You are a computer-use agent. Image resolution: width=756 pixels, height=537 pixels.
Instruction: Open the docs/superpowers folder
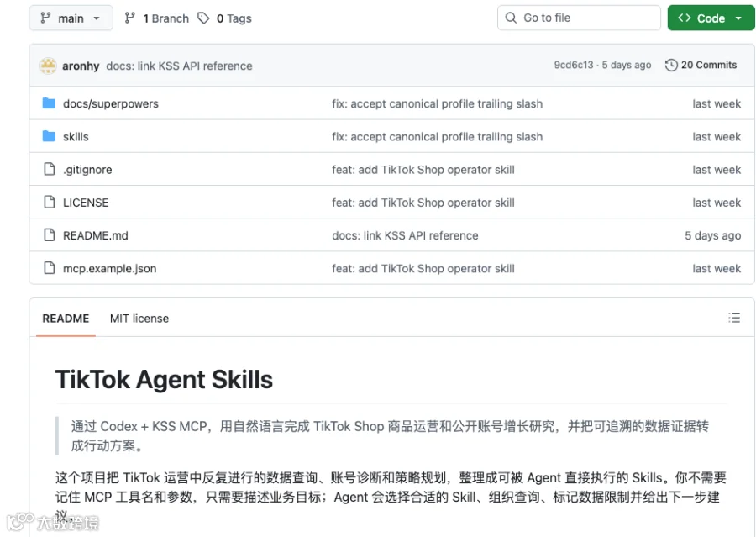(110, 103)
